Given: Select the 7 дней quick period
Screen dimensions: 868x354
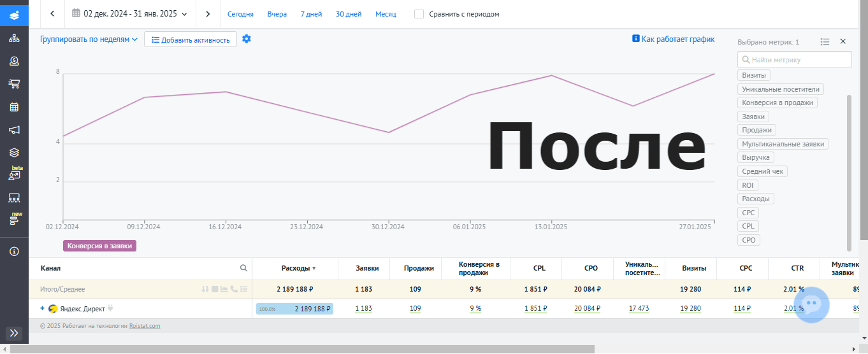Looking at the screenshot, I should [x=311, y=14].
